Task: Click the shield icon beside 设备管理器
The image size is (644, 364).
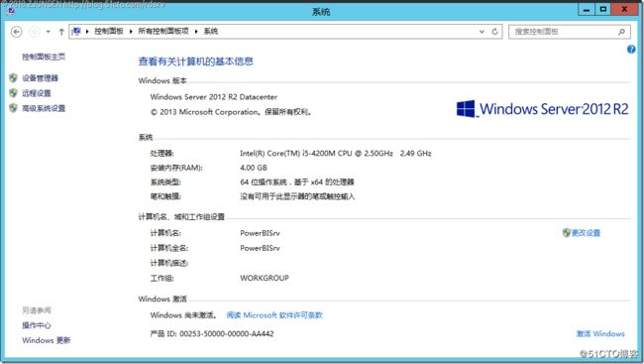Action: [13, 77]
